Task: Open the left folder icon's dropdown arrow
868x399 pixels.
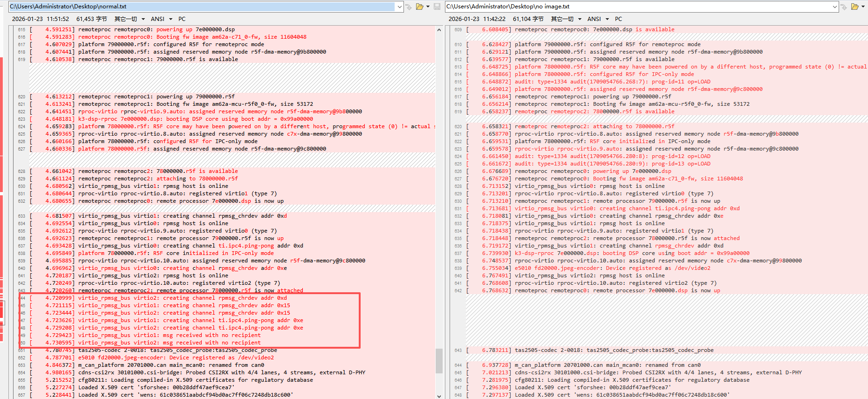Action: click(428, 7)
